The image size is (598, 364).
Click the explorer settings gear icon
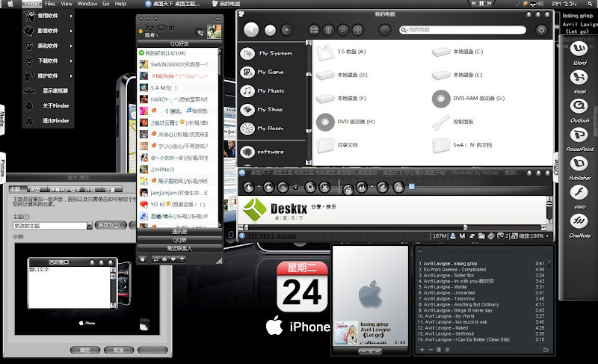541,30
